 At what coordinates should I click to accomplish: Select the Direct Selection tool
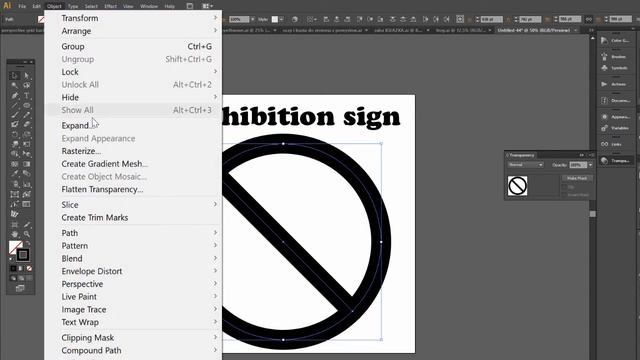(27, 76)
